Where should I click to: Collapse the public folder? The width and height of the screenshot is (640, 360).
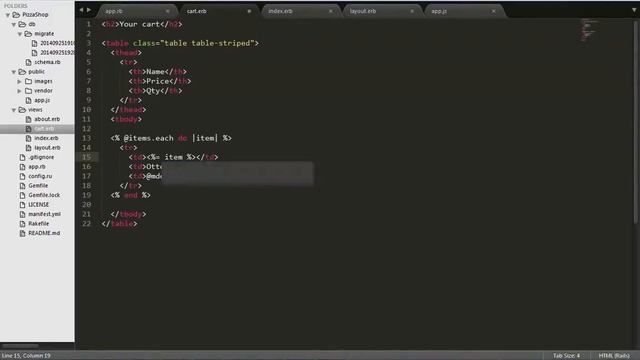pos(14,72)
